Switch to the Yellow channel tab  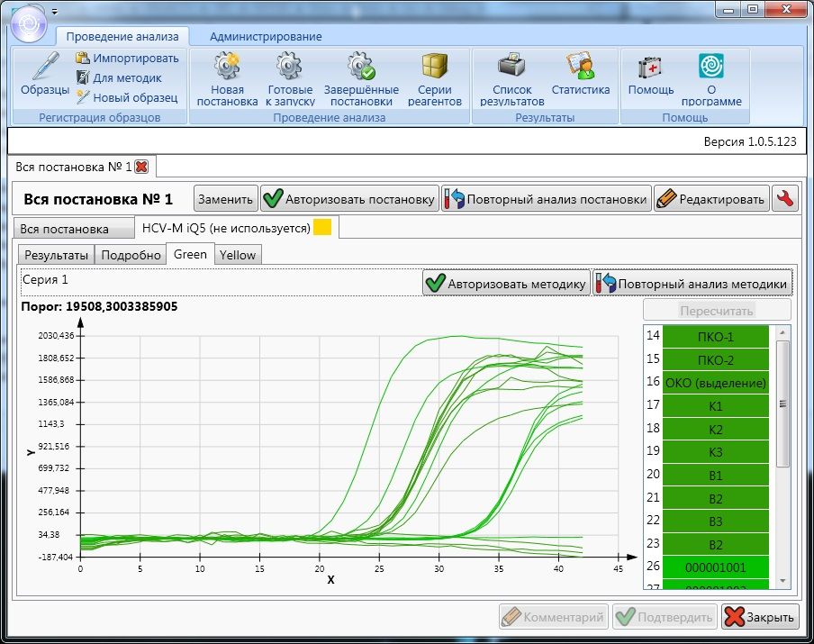coord(237,255)
